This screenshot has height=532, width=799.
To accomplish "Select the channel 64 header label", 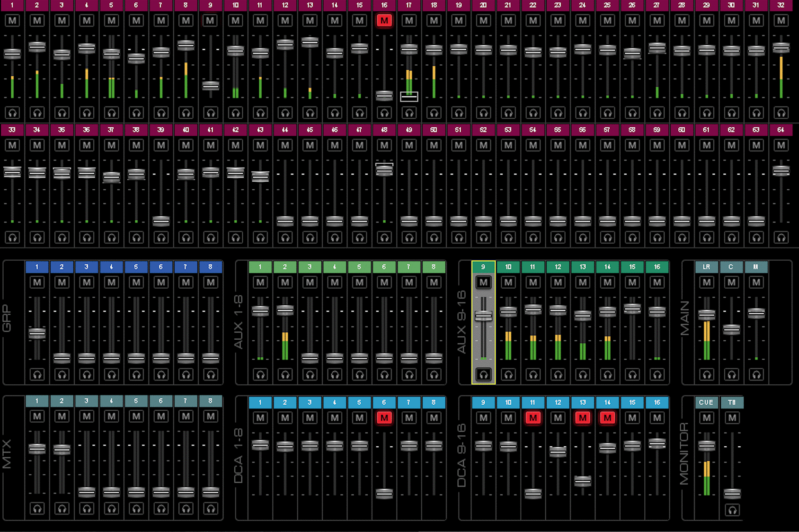I will point(781,130).
